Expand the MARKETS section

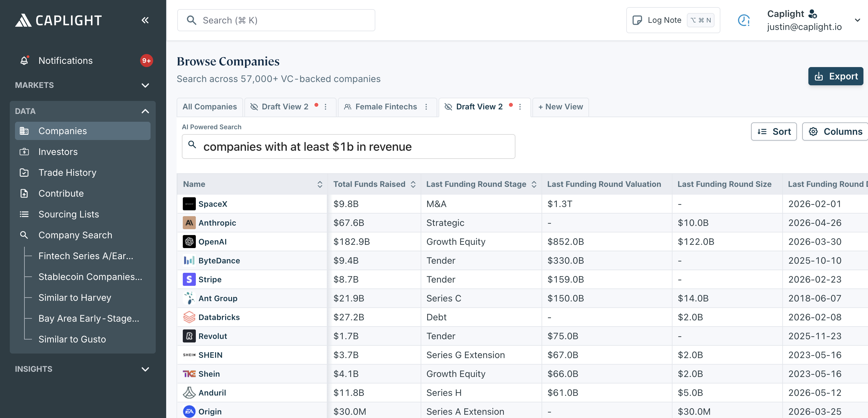pos(145,86)
